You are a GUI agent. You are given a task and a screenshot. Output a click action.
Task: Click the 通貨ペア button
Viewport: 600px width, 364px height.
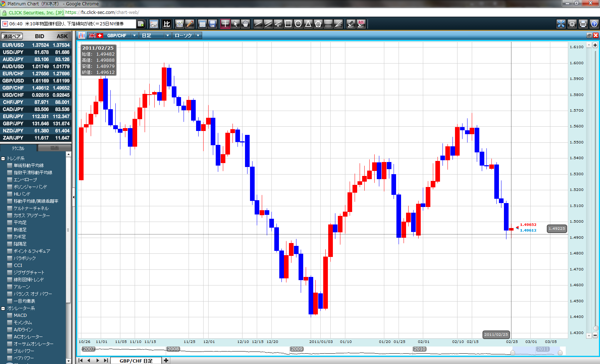pos(12,36)
